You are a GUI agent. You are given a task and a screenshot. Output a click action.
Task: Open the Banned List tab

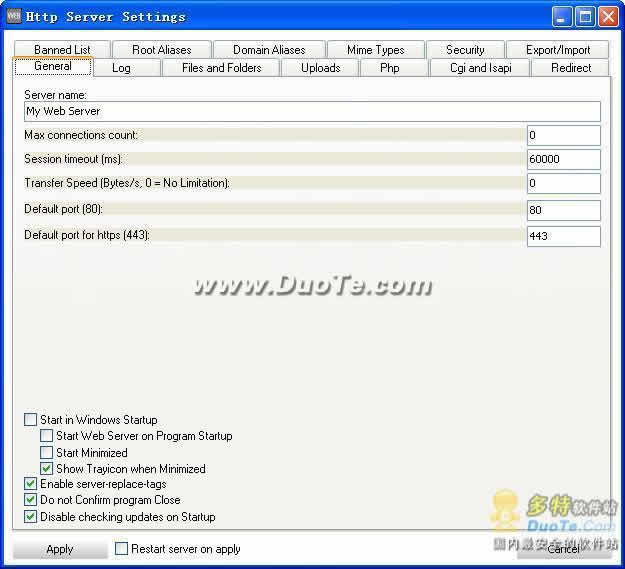coord(62,49)
